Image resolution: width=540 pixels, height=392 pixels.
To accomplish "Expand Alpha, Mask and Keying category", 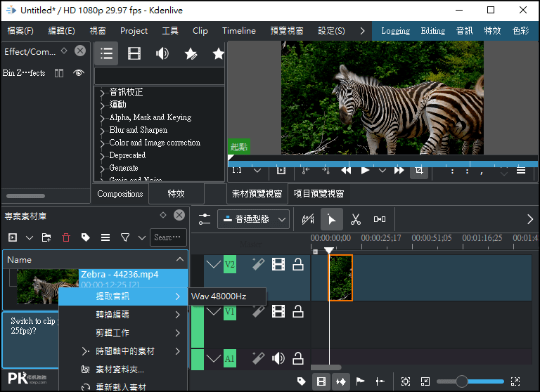I will tap(102, 118).
